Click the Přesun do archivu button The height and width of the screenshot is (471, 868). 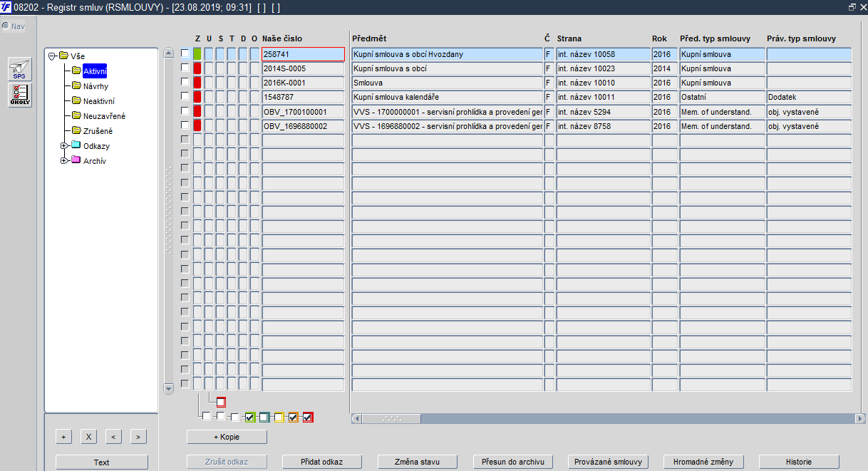(513, 462)
